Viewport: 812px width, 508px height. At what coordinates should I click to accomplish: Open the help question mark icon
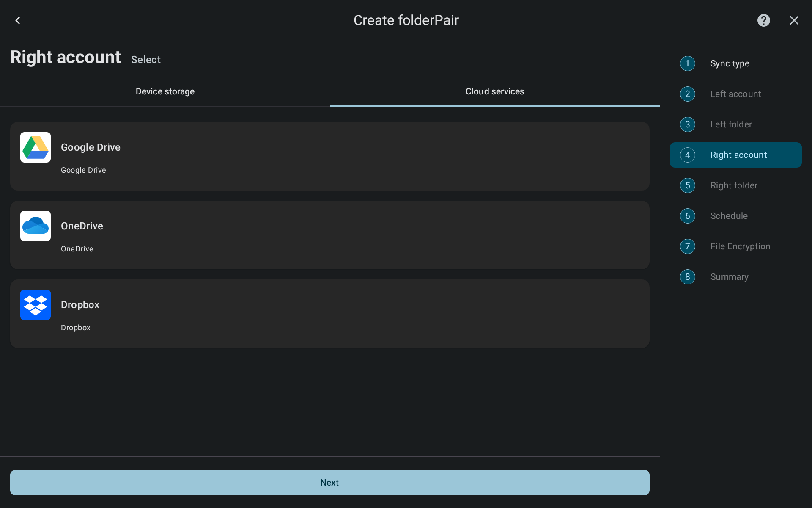tap(763, 20)
